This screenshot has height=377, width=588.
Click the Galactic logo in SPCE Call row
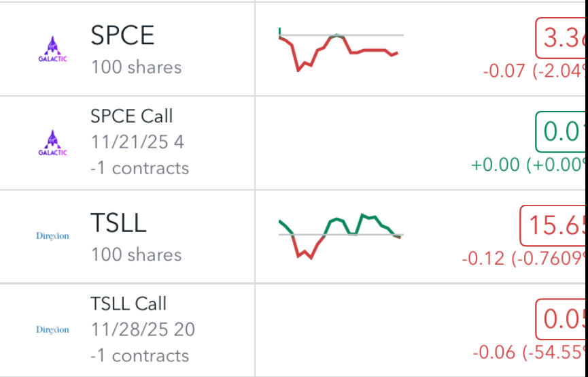tap(52, 142)
